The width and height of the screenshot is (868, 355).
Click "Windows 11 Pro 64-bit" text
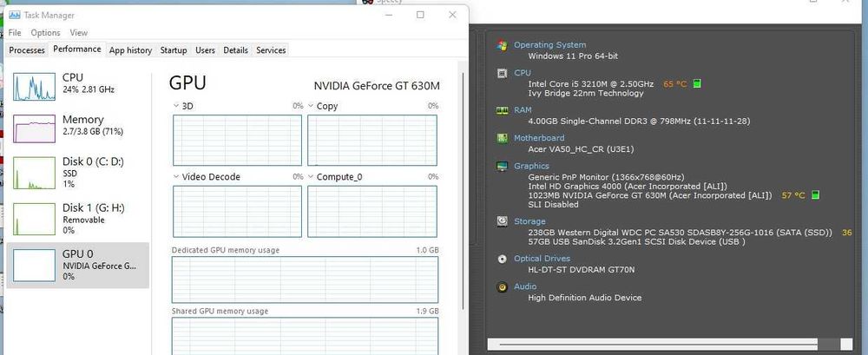573,56
